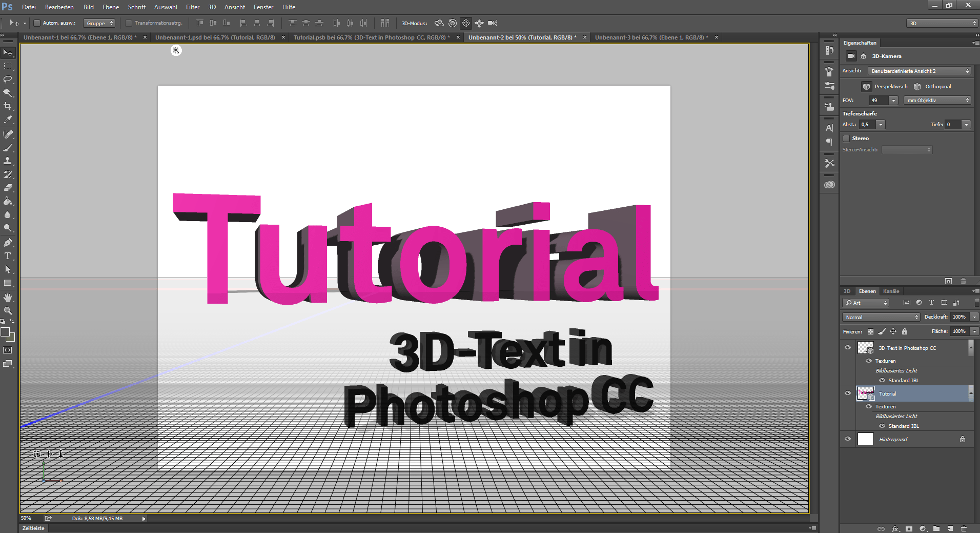Image resolution: width=980 pixels, height=533 pixels.
Task: Switch to the 3D panel tab
Action: [x=847, y=291]
